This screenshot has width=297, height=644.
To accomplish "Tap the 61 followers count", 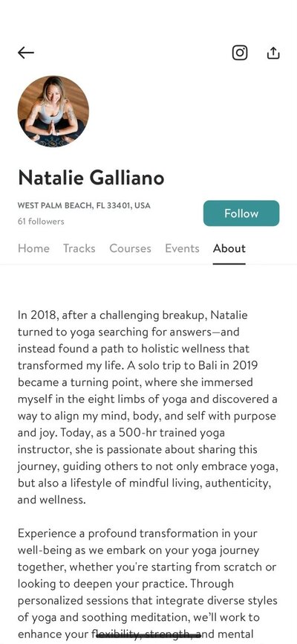I will pos(41,222).
